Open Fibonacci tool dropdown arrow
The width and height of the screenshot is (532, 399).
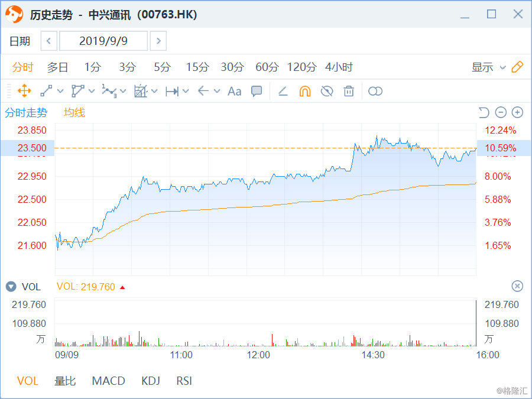154,91
